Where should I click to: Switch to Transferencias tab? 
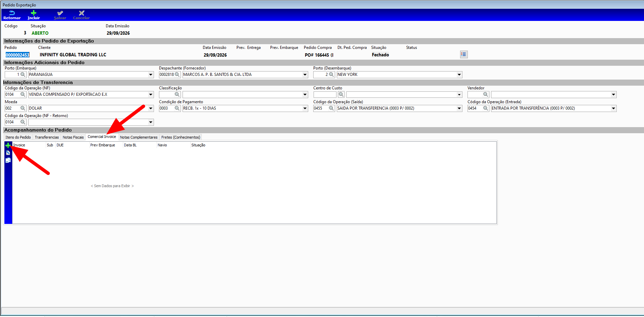click(47, 137)
